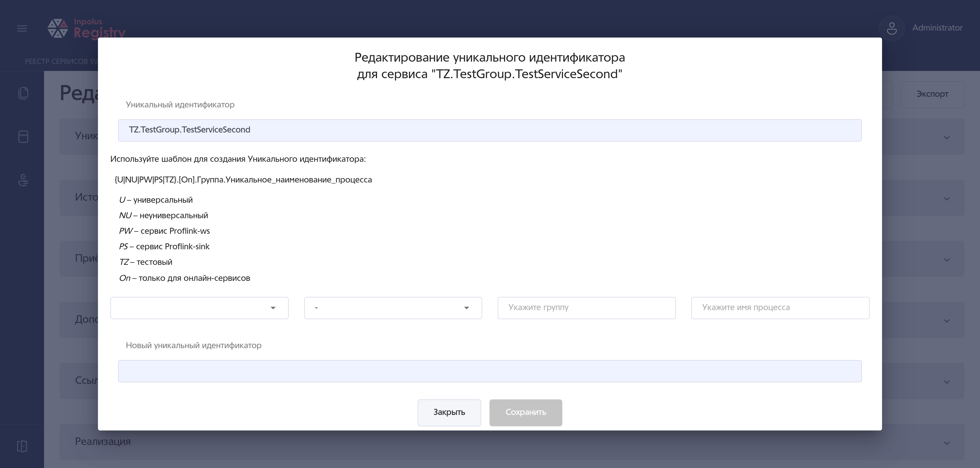Click the dialog title heading text

(x=490, y=66)
